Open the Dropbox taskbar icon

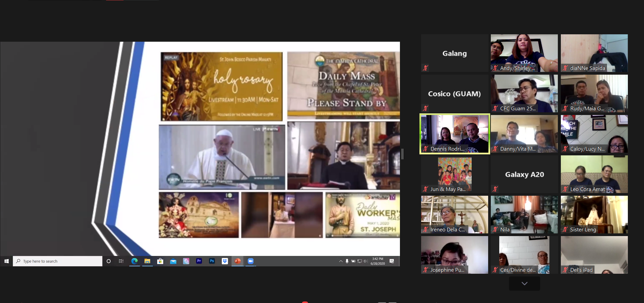click(225, 261)
